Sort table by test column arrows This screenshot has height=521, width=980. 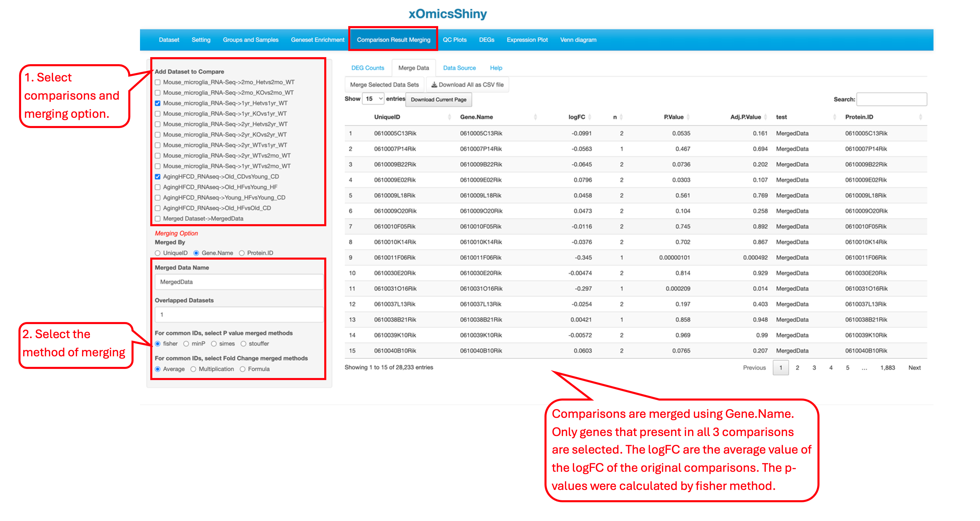[834, 117]
